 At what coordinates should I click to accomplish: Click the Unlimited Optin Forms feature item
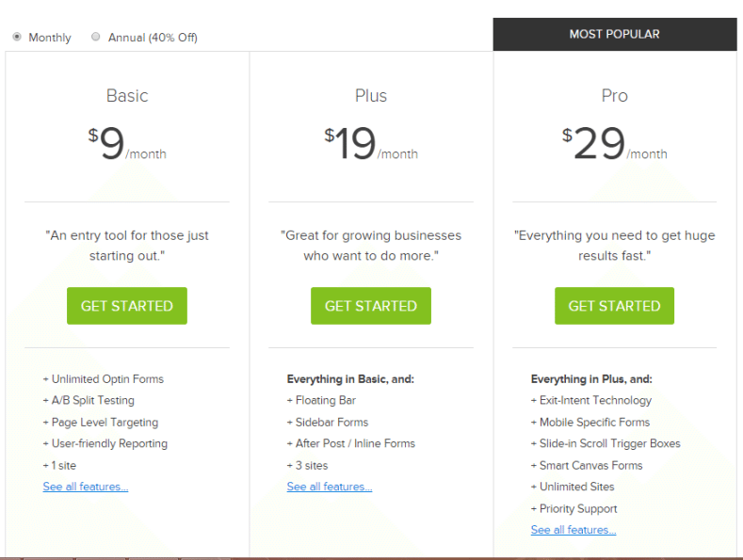pyautogui.click(x=104, y=379)
